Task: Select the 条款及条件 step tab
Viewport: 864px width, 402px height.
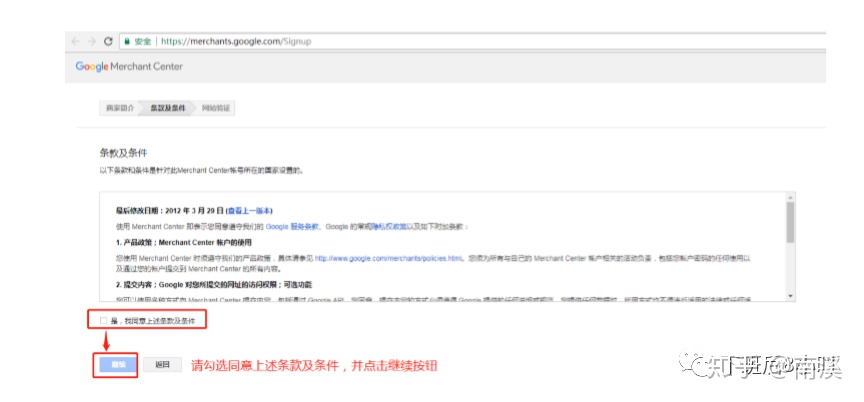Action: [168, 108]
